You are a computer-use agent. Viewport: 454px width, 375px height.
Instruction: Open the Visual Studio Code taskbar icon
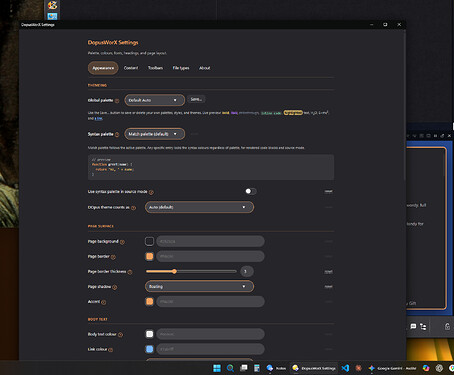click(345, 368)
